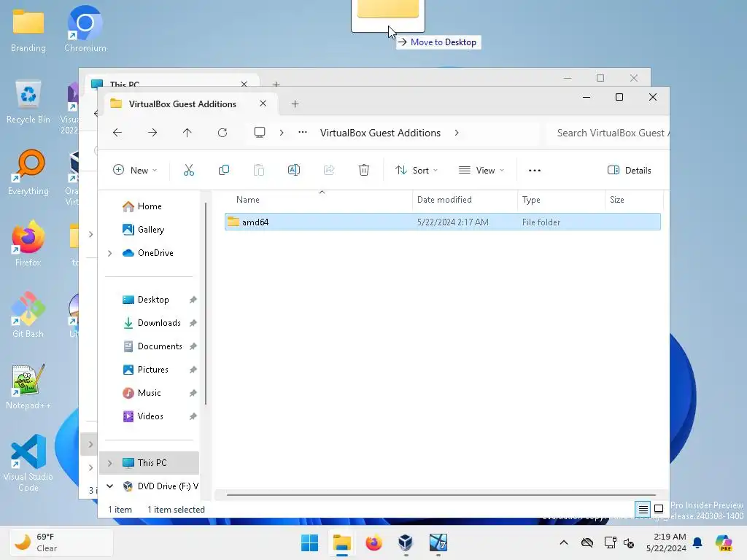
Task: Click VirtualBox cube icon on the taskbar
Action: coord(406,542)
